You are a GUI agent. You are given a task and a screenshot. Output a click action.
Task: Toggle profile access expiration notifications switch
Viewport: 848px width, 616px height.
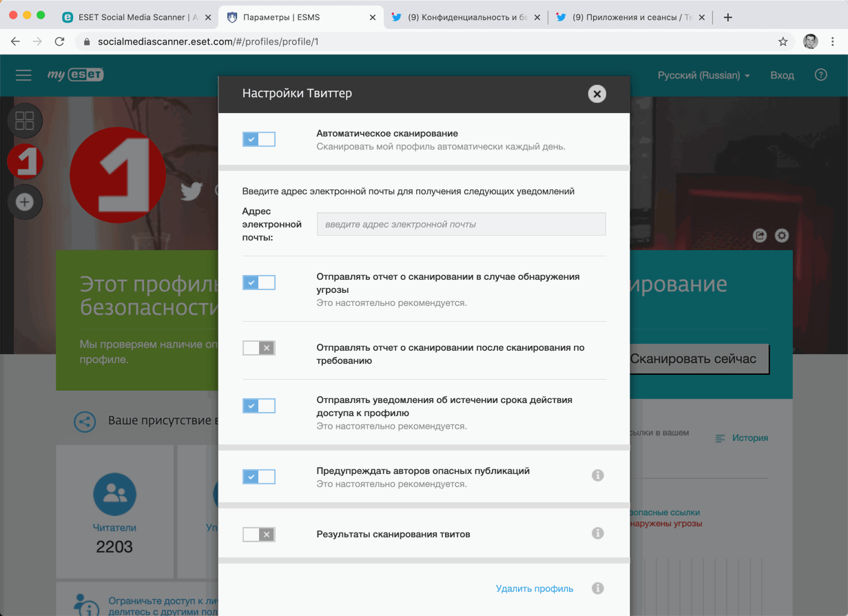pos(259,406)
